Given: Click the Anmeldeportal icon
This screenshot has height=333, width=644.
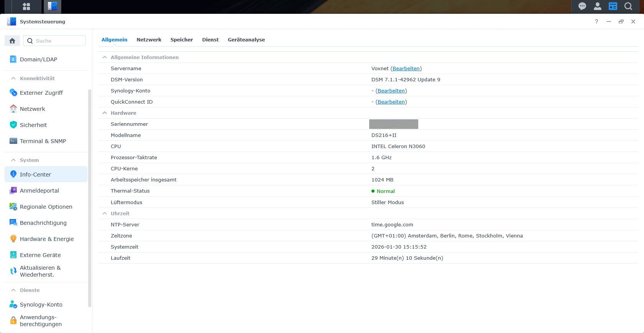Looking at the screenshot, I should click(13, 191).
